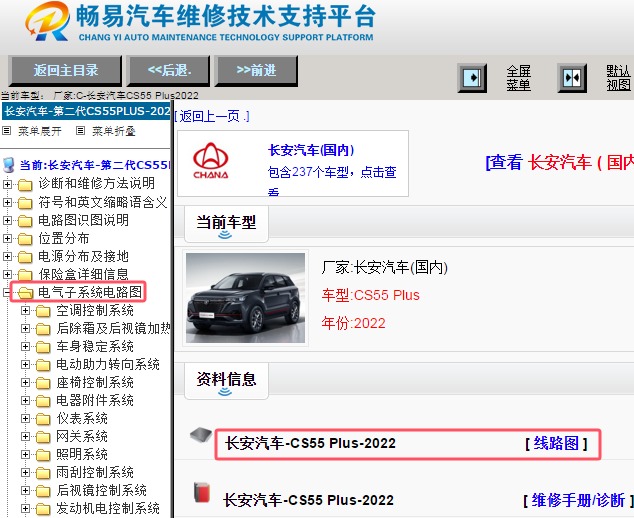Click the red book icon beside the 维修手册 row
This screenshot has height=518, width=634.
click(202, 492)
